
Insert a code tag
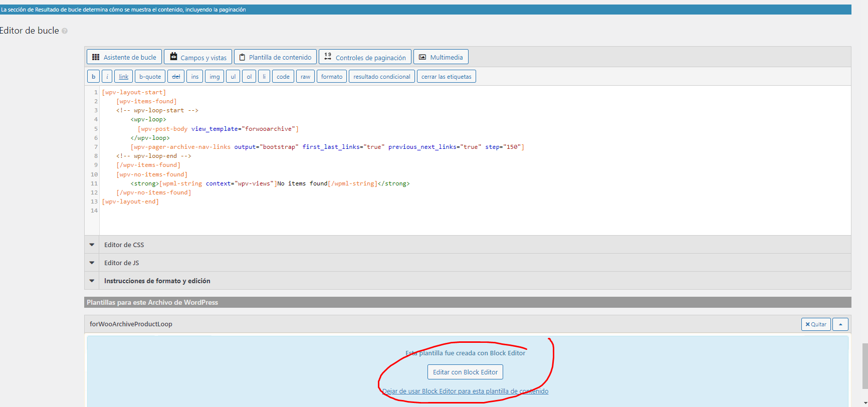pyautogui.click(x=283, y=76)
